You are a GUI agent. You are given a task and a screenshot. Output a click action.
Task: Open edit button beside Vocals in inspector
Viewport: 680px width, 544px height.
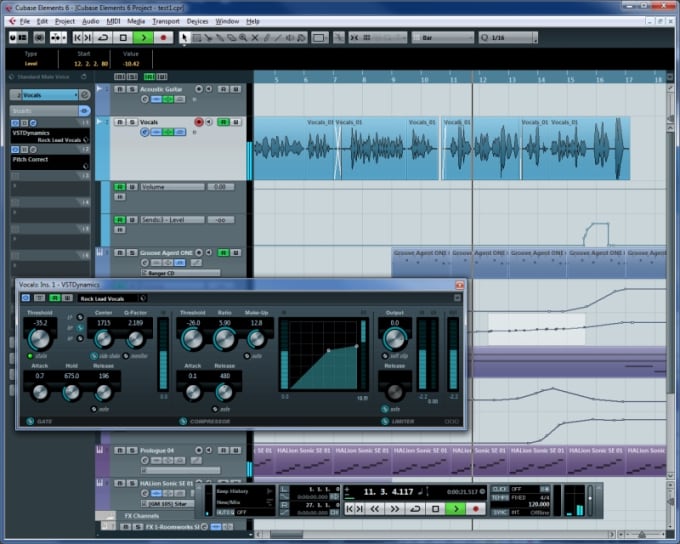point(85,95)
